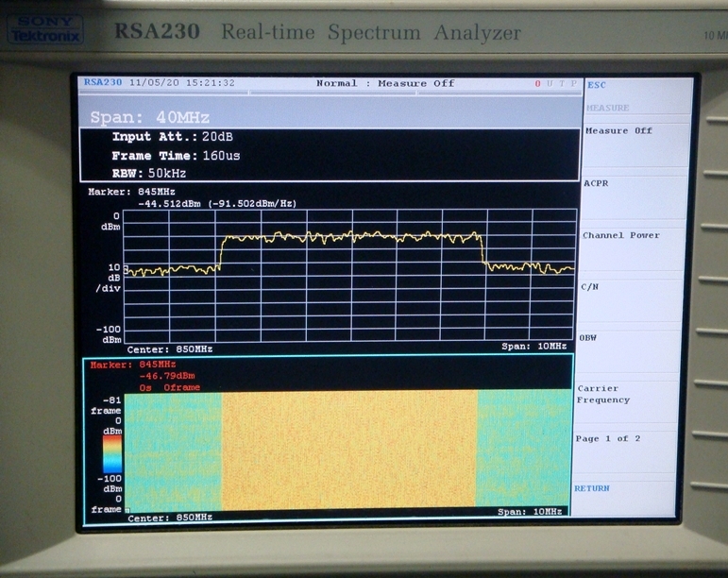The height and width of the screenshot is (578, 728).
Task: Click the Sony Tektronix logo badge
Action: click(45, 28)
